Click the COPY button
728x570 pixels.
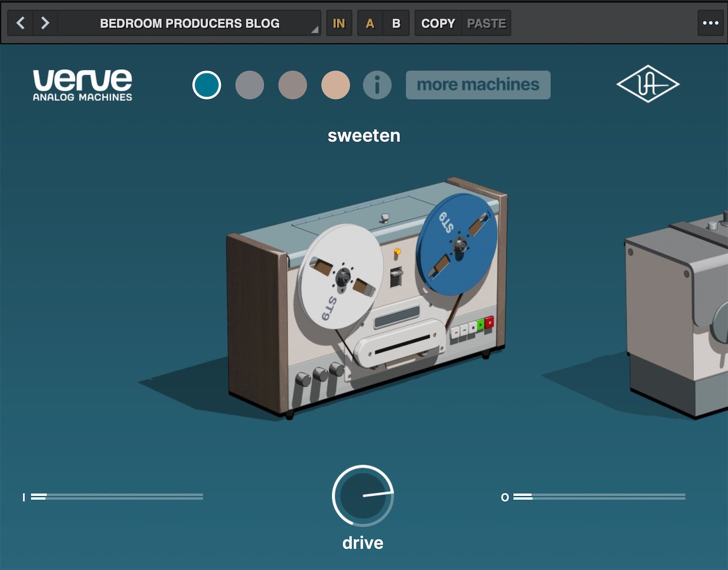pyautogui.click(x=438, y=23)
